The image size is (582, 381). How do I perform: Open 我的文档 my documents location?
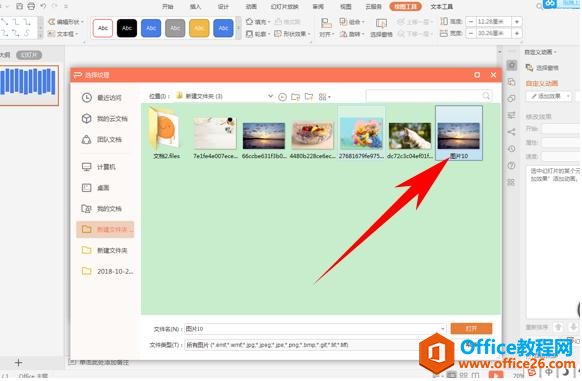pyautogui.click(x=102, y=208)
